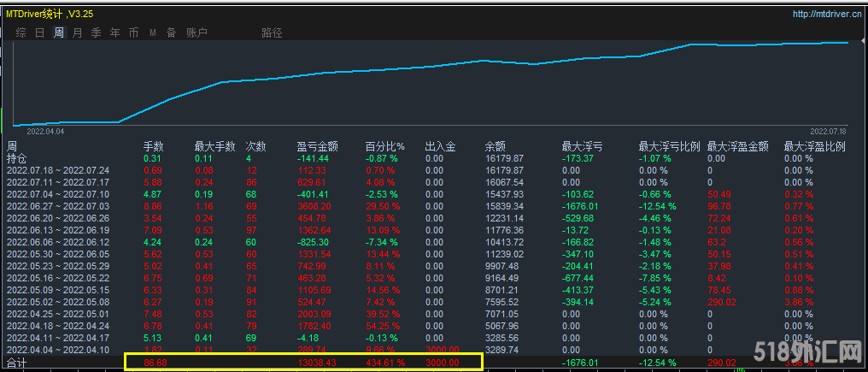Click the 出入金 column header
868x372 pixels.
(x=441, y=147)
